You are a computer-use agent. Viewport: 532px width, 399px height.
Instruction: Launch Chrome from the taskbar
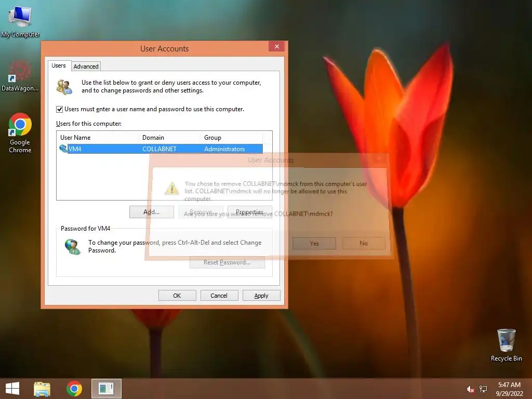[x=74, y=389]
